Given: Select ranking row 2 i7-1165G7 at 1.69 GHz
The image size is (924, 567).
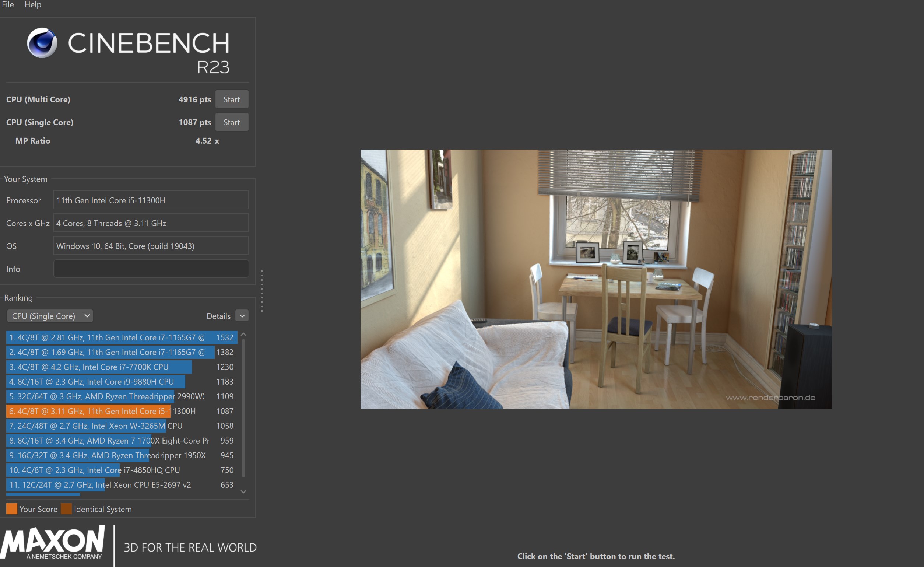Looking at the screenshot, I should (x=122, y=352).
